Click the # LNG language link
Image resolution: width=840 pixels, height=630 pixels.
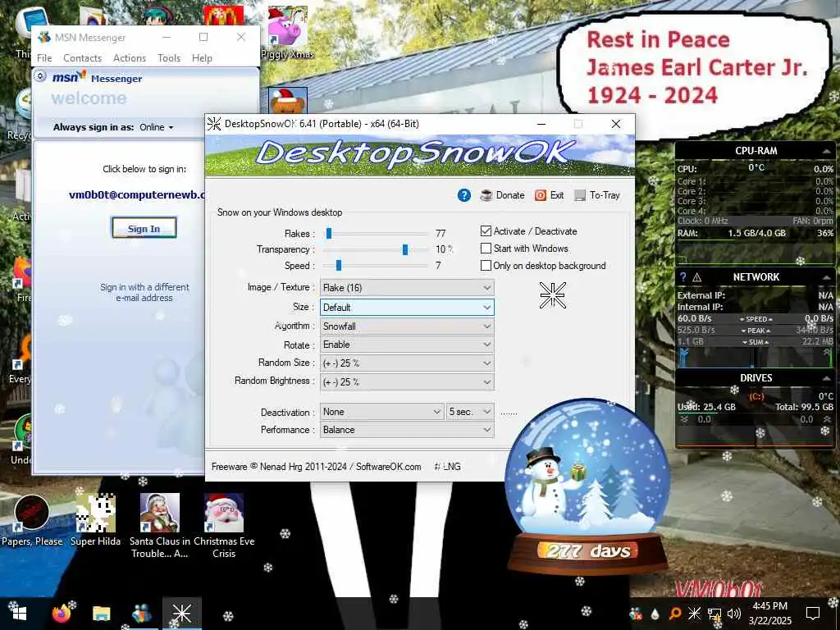(447, 467)
